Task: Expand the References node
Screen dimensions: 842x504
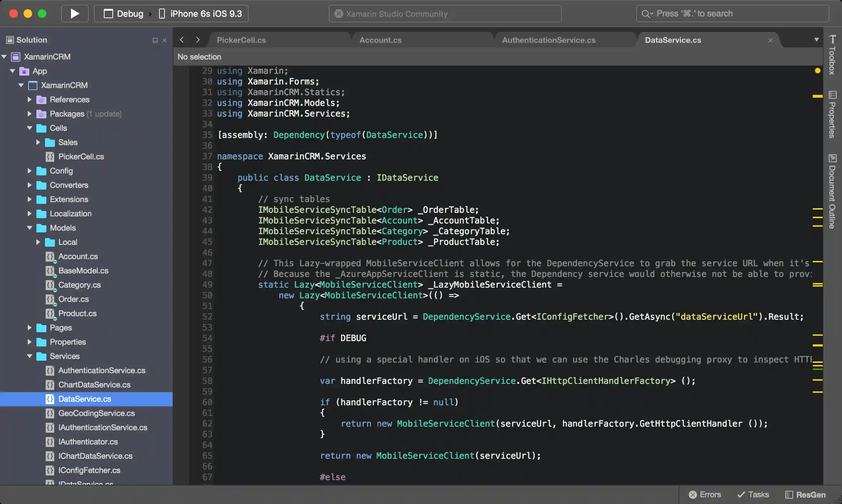Action: point(29,99)
